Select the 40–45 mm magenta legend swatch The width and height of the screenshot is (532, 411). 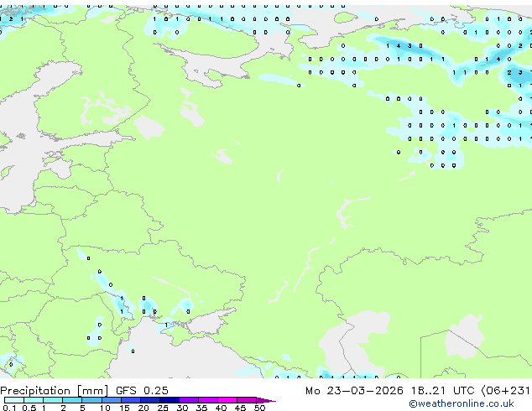227,400
